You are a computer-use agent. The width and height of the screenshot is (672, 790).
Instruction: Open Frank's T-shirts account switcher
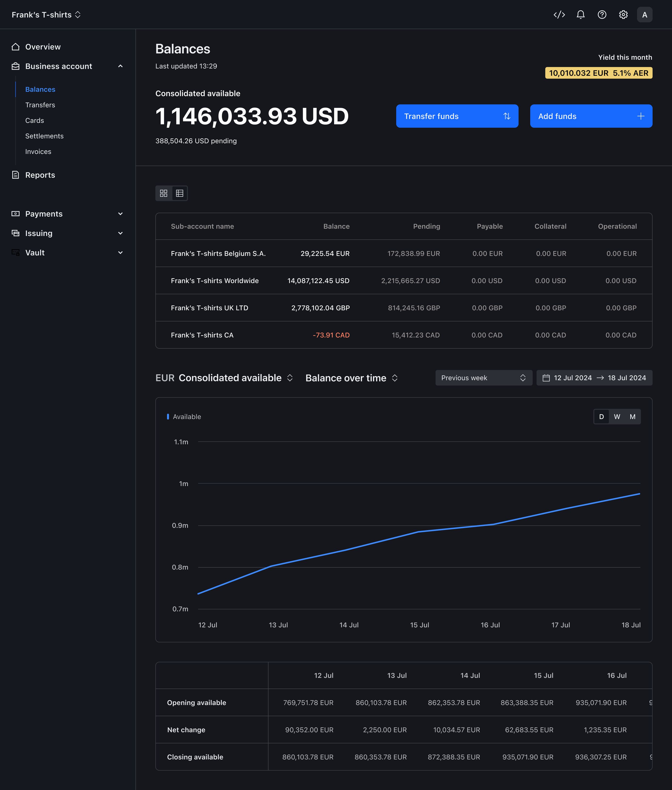pyautogui.click(x=46, y=15)
